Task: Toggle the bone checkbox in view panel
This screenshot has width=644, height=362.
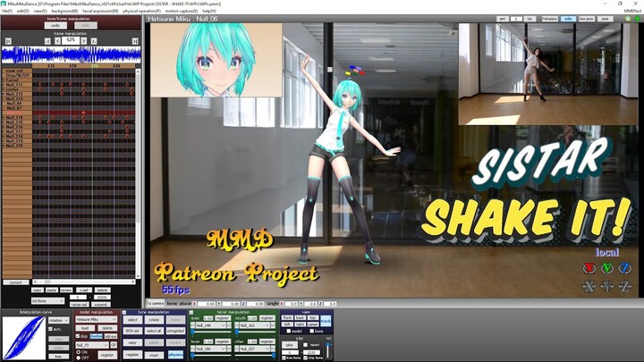Action: click(312, 331)
